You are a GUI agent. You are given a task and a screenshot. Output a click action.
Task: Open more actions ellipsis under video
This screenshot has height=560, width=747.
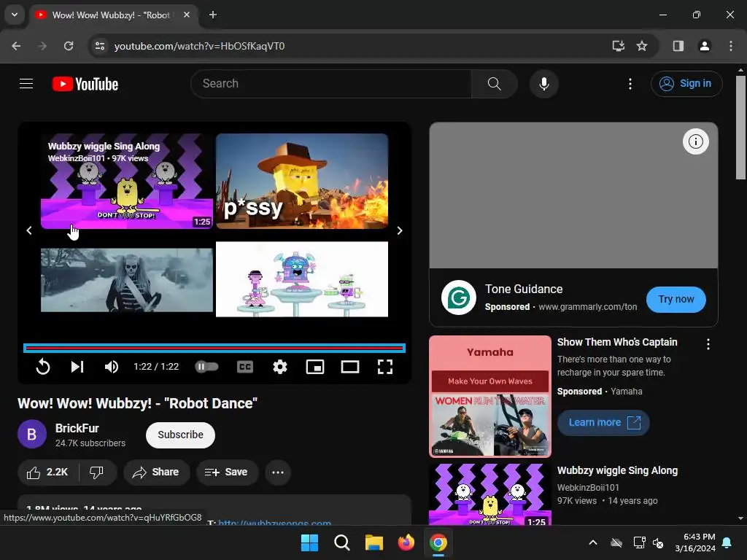tap(278, 472)
